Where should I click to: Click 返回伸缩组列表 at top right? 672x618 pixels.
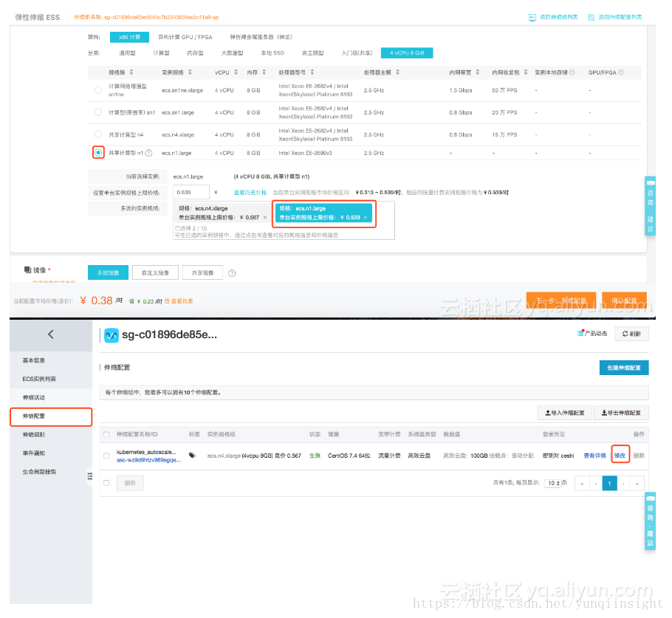pyautogui.click(x=553, y=17)
